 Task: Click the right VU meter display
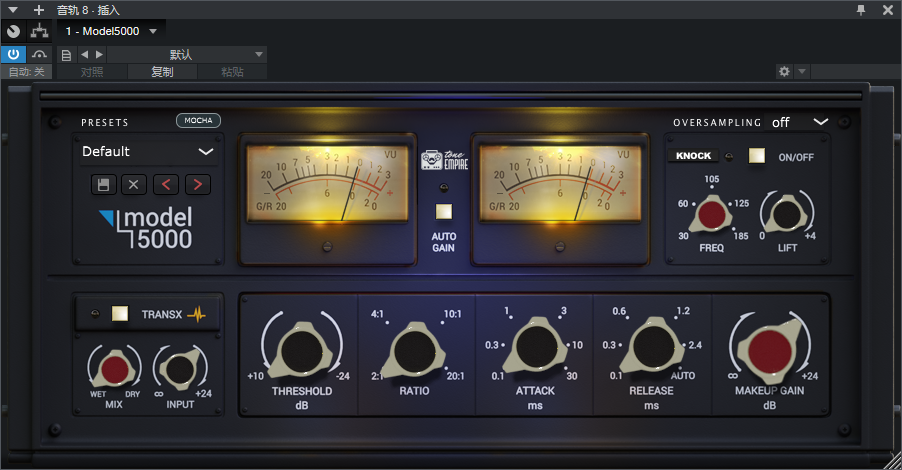(560, 184)
